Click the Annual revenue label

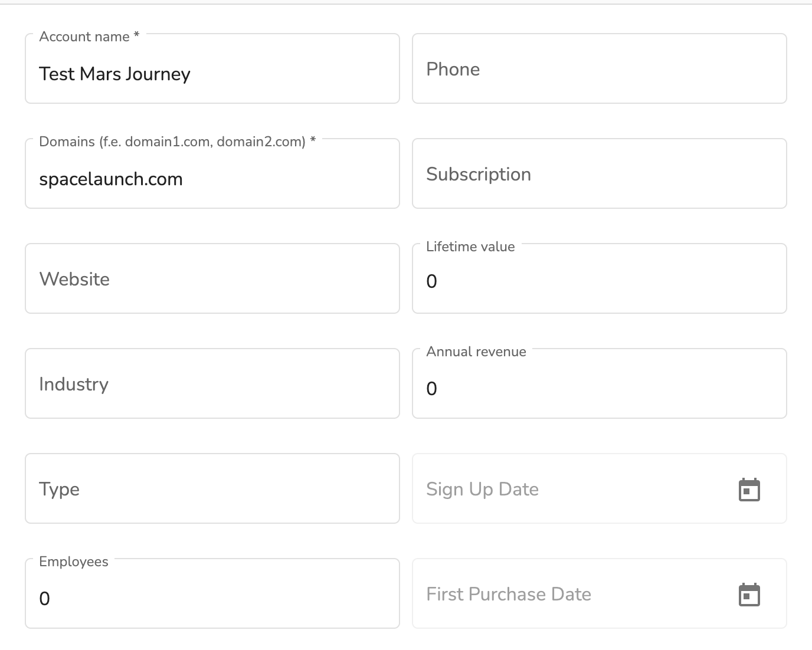(476, 352)
